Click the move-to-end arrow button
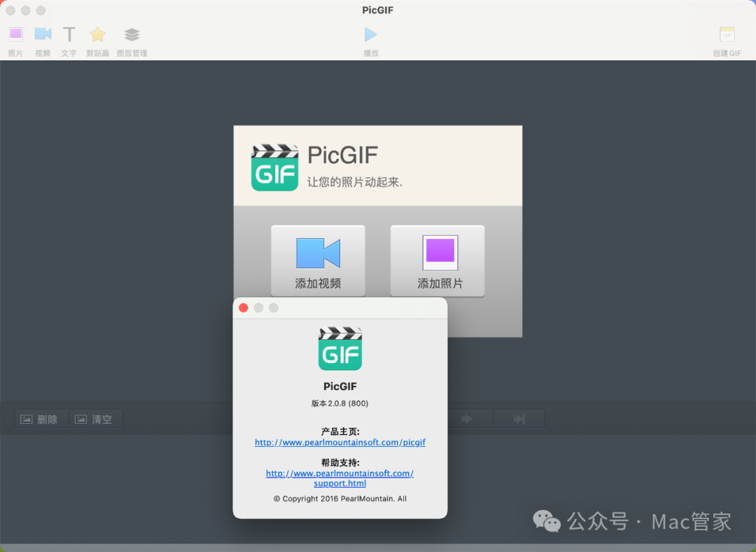 [519, 419]
